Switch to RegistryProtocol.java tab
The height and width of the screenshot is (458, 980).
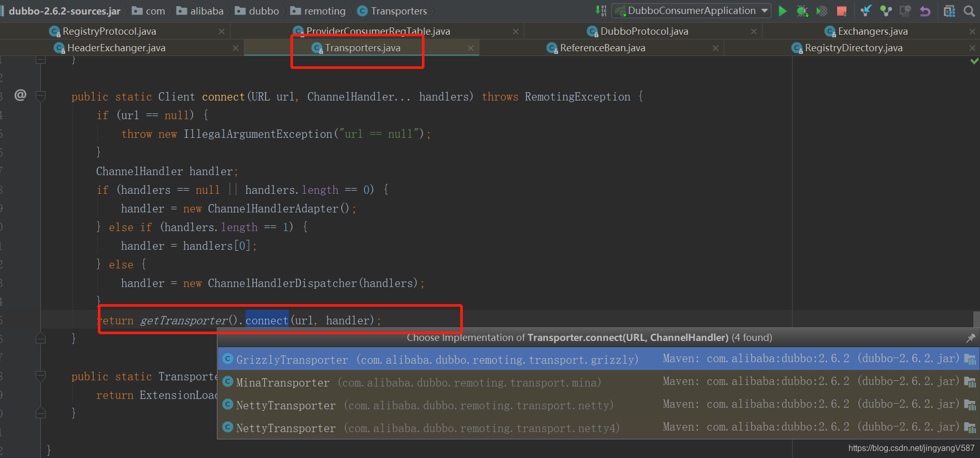point(109,31)
